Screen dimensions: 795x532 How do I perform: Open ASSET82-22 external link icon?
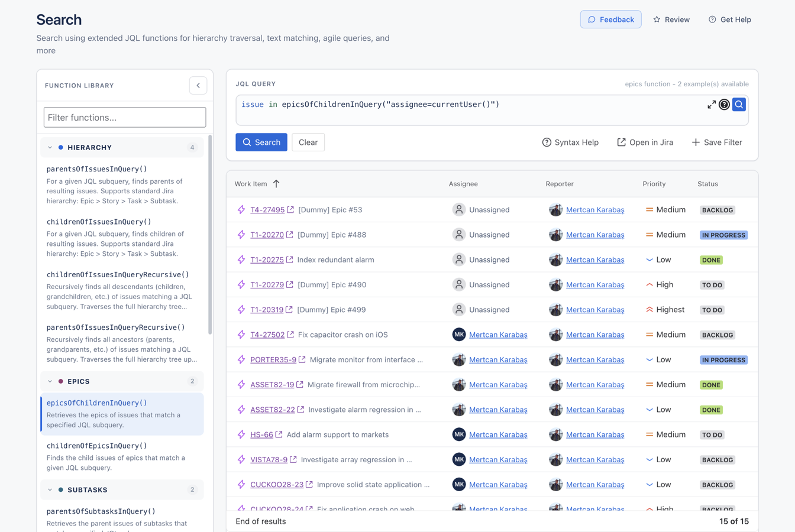click(x=300, y=410)
